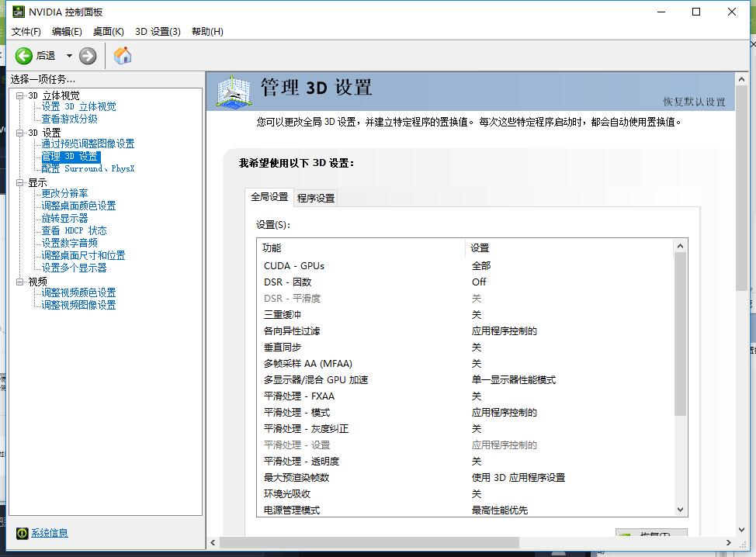Open the 帮助(H) menu
This screenshot has width=756, height=557.
point(207,32)
